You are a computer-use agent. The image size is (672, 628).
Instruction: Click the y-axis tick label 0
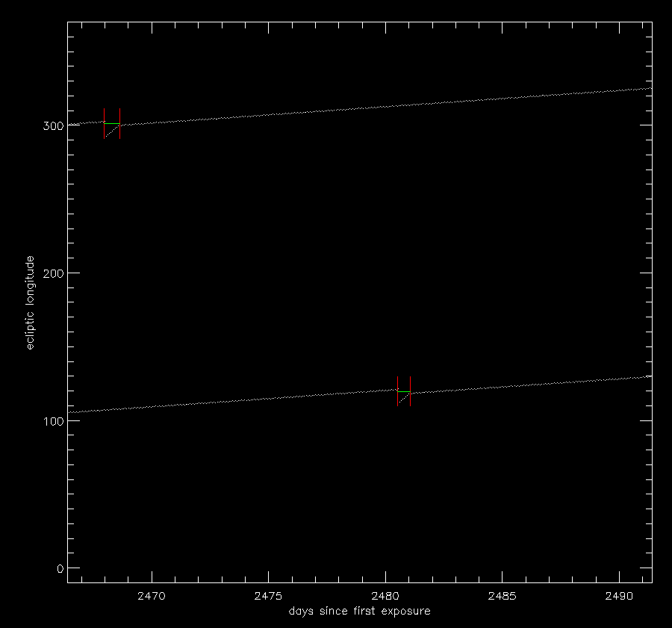60,569
